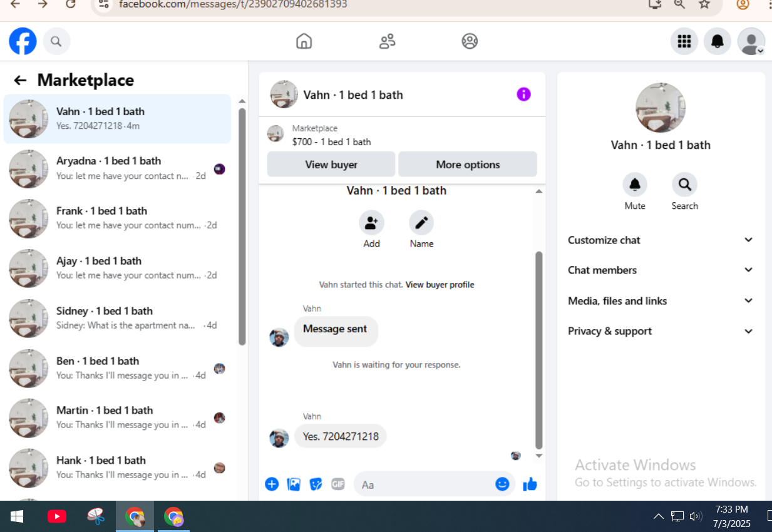The height and width of the screenshot is (532, 772).
Task: Open YouTube from the taskbar
Action: click(x=57, y=516)
